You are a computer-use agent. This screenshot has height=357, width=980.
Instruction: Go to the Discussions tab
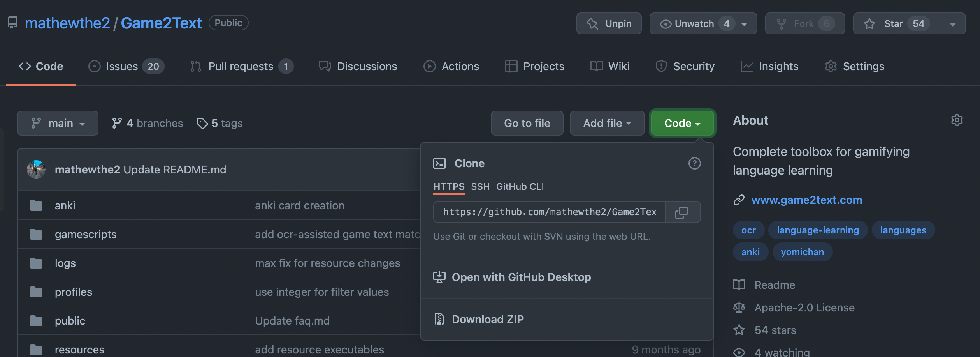pyautogui.click(x=358, y=66)
